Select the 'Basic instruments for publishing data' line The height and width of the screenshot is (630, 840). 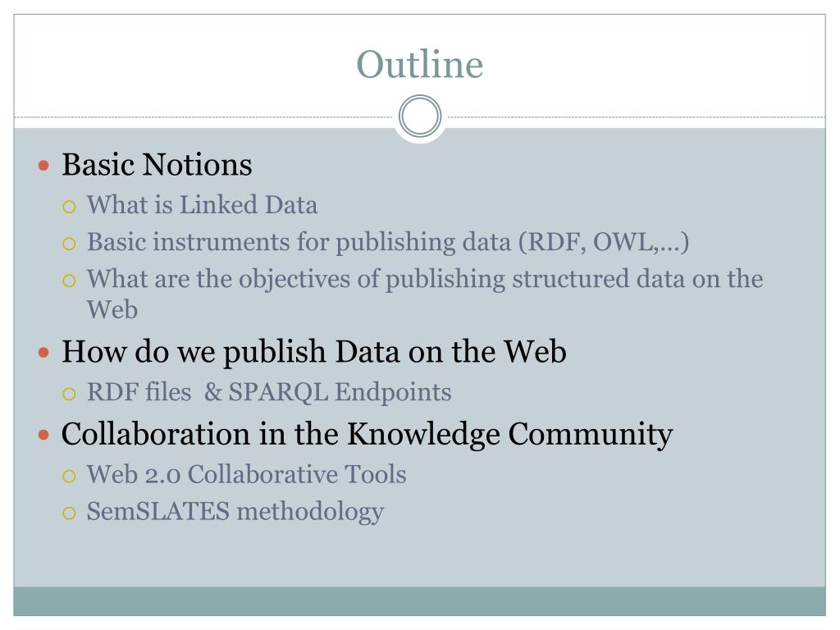point(388,242)
